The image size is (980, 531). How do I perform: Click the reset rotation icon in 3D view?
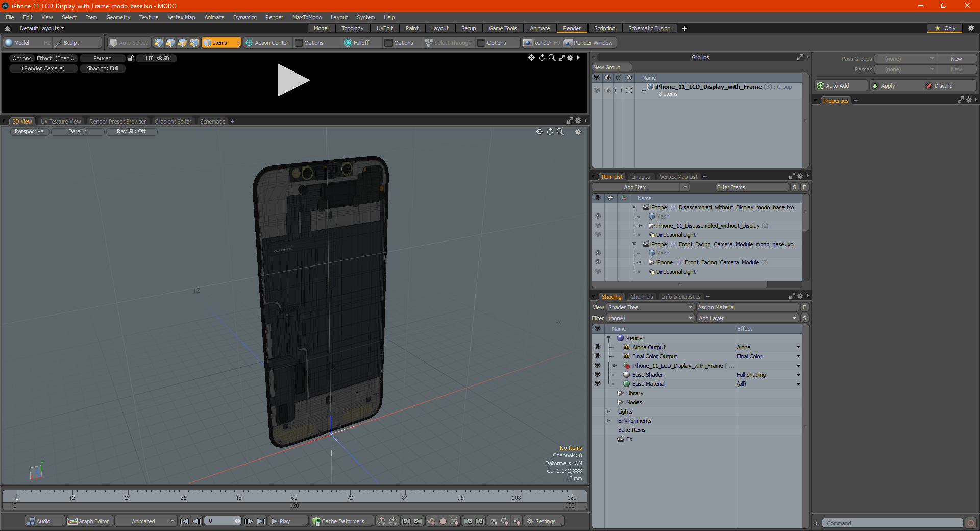[550, 132]
